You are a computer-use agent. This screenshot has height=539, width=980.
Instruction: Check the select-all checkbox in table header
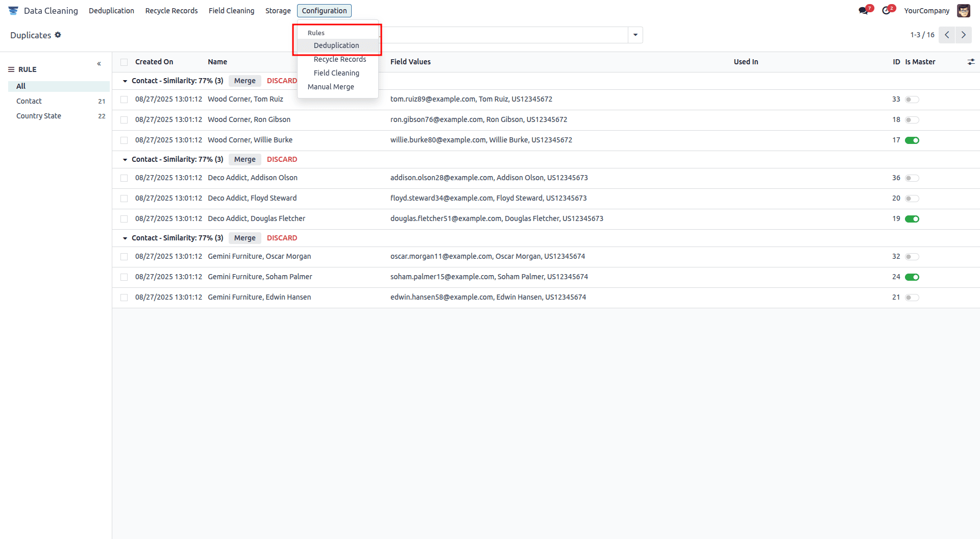pyautogui.click(x=124, y=62)
